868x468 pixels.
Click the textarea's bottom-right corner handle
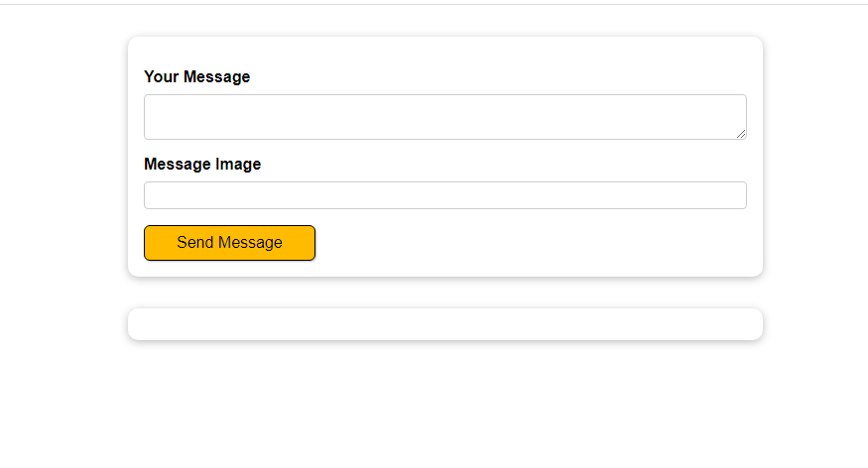[x=740, y=133]
